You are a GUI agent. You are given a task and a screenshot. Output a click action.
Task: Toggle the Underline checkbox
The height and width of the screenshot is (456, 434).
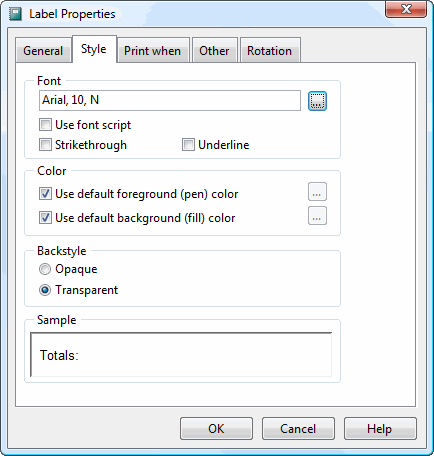pos(188,145)
